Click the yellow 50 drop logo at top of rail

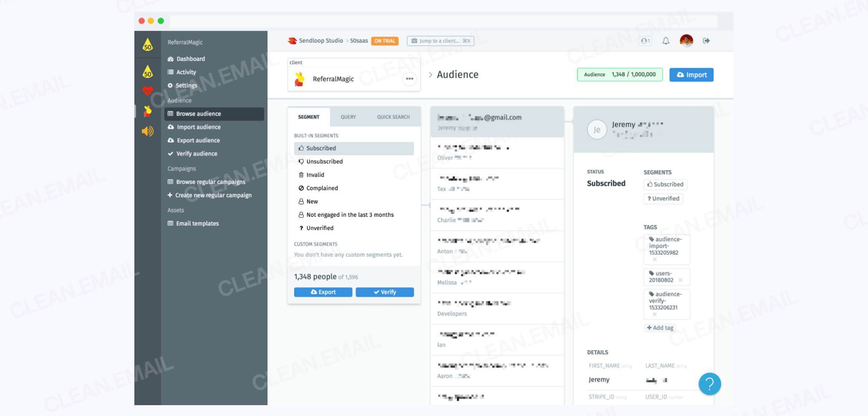point(147,44)
